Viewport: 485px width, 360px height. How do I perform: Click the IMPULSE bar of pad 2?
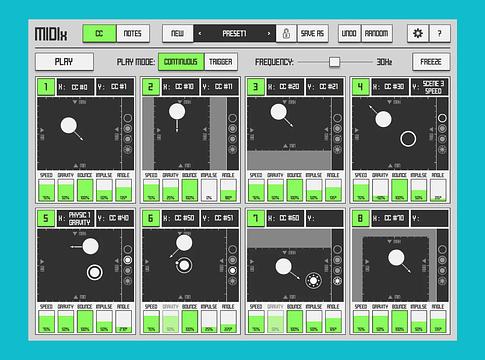[209, 190]
